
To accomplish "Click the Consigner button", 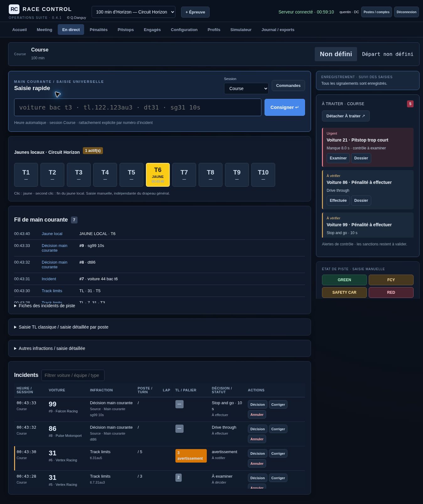I will [285, 107].
